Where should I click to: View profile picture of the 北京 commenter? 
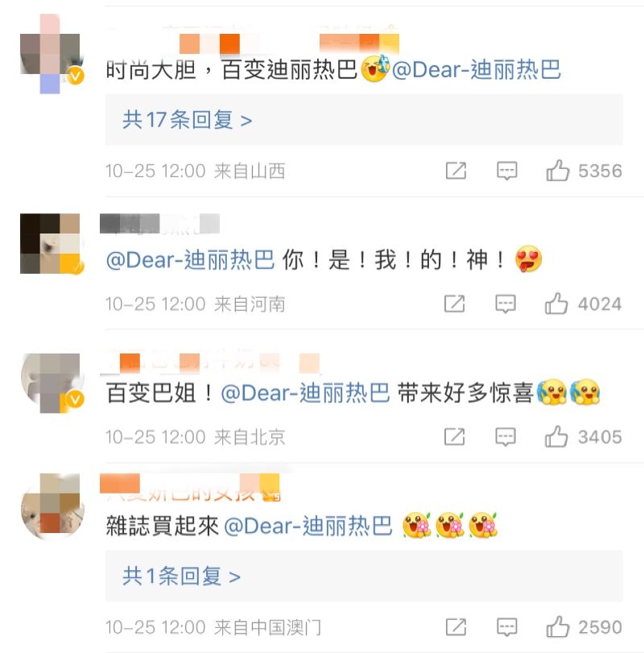52,383
